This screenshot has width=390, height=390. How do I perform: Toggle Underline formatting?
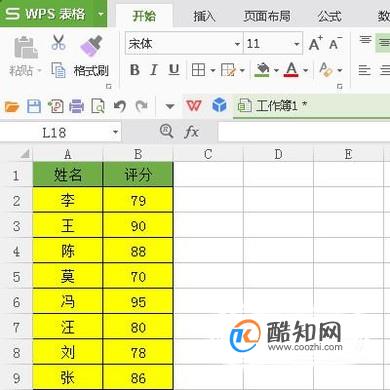pyautogui.click(x=174, y=70)
